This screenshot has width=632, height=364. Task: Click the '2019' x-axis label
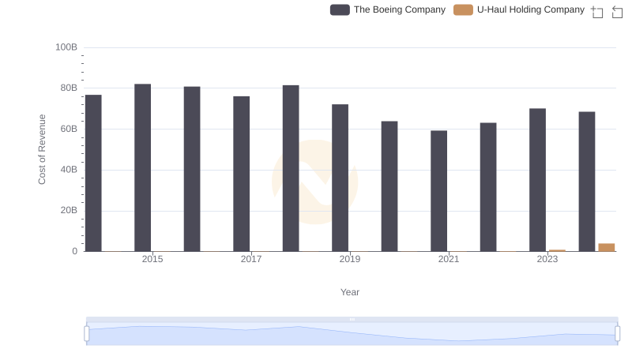pyautogui.click(x=350, y=259)
